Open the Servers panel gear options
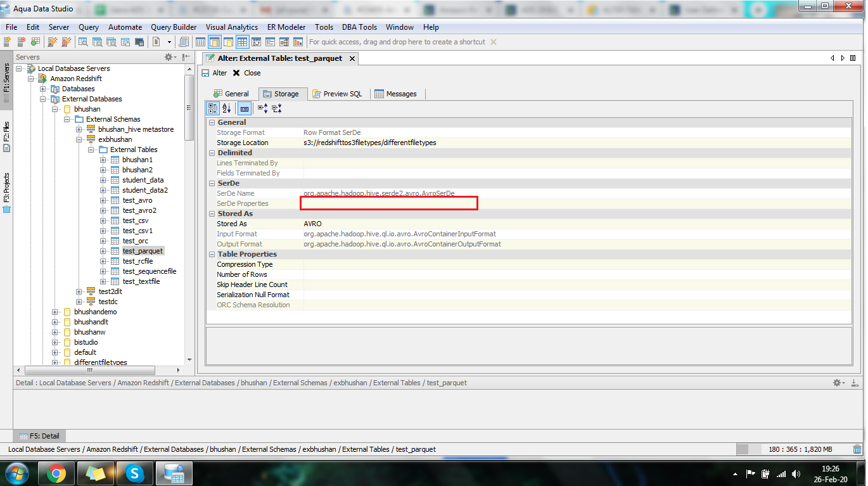868x486 pixels. pyautogui.click(x=170, y=57)
